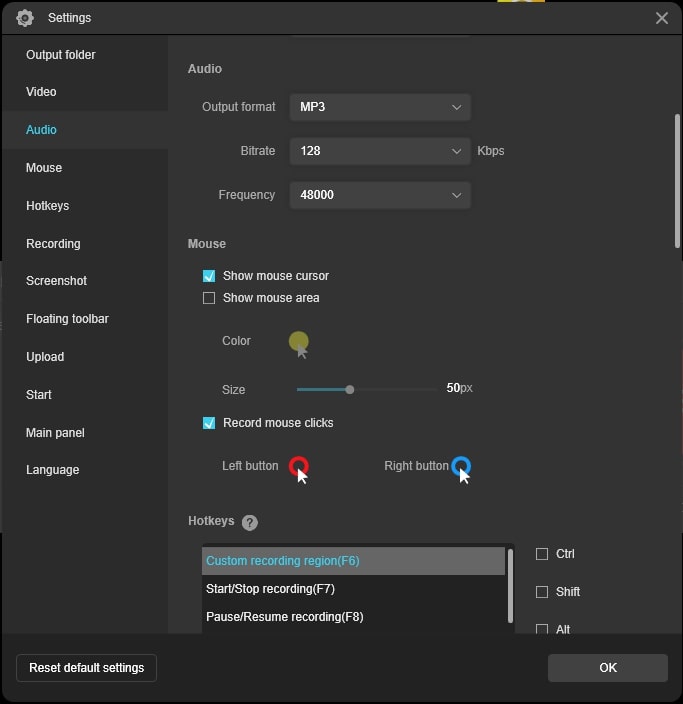The width and height of the screenshot is (683, 704).
Task: Select Pause/Resume recording(F8) hotkey row
Action: point(353,617)
